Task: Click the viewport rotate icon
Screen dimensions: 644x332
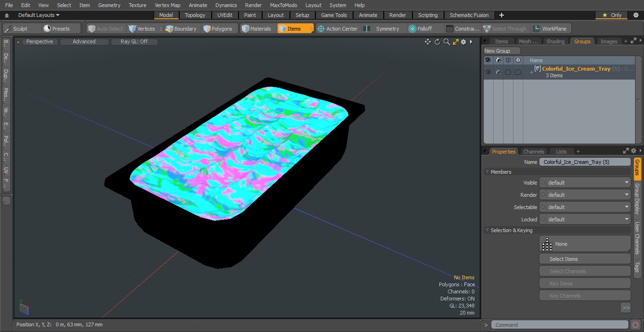Action: [x=437, y=42]
